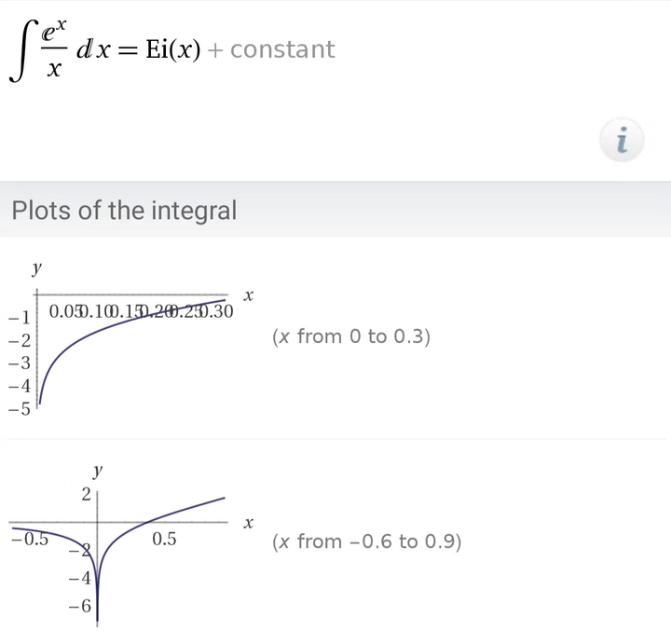Click the 0.5 tick label on second plot
This screenshot has width=671, height=644.
pyautogui.click(x=165, y=540)
